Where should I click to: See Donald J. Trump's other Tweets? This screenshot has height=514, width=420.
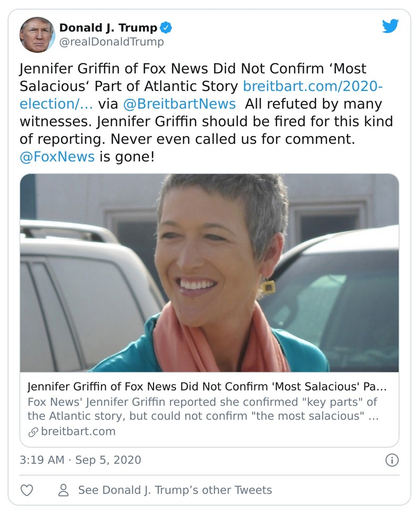click(175, 490)
